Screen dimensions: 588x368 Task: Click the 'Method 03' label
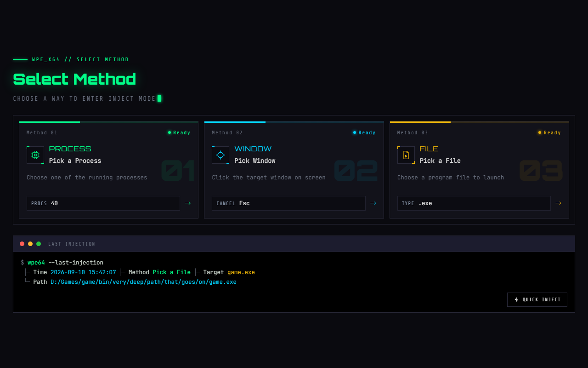click(413, 132)
